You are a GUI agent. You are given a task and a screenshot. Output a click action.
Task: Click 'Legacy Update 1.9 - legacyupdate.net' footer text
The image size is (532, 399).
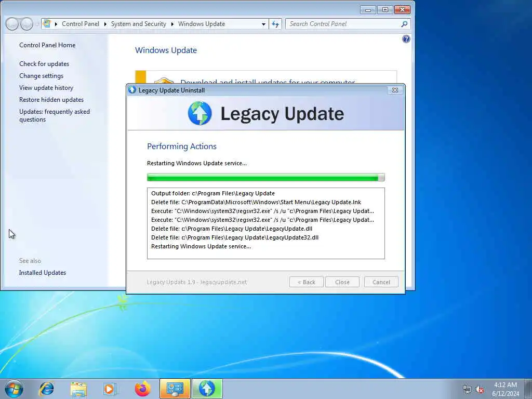(x=197, y=282)
